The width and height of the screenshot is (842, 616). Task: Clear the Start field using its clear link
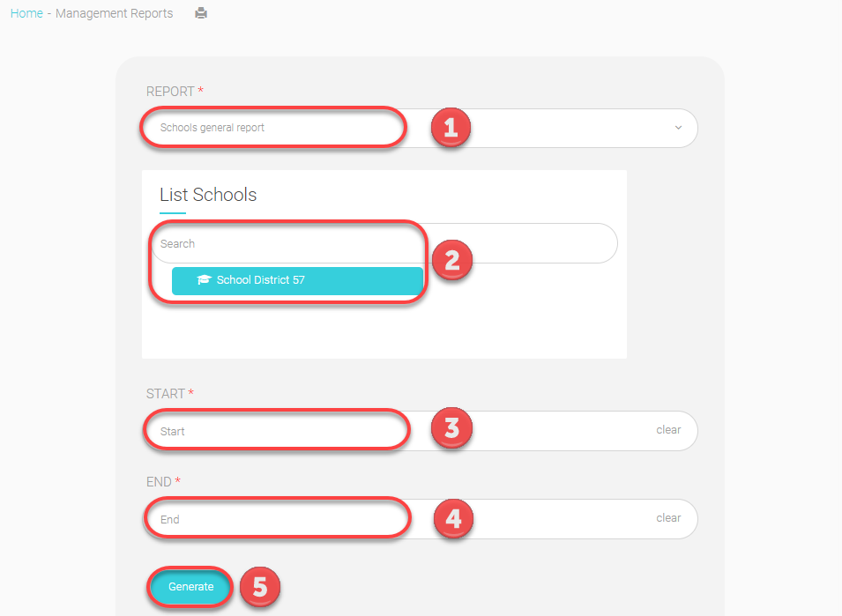[668, 430]
